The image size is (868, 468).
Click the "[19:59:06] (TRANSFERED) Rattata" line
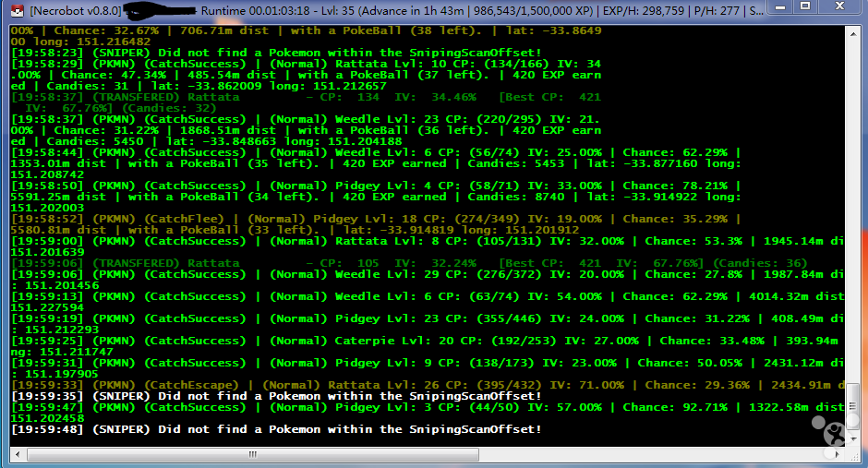click(409, 263)
